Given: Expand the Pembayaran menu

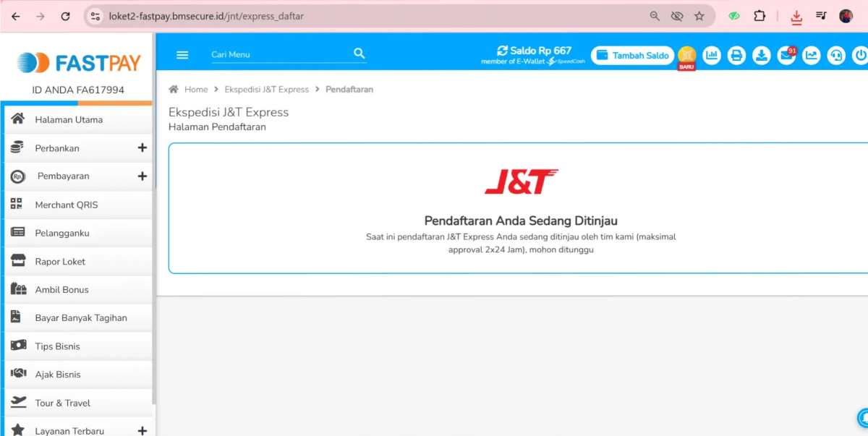Looking at the screenshot, I should [x=142, y=176].
